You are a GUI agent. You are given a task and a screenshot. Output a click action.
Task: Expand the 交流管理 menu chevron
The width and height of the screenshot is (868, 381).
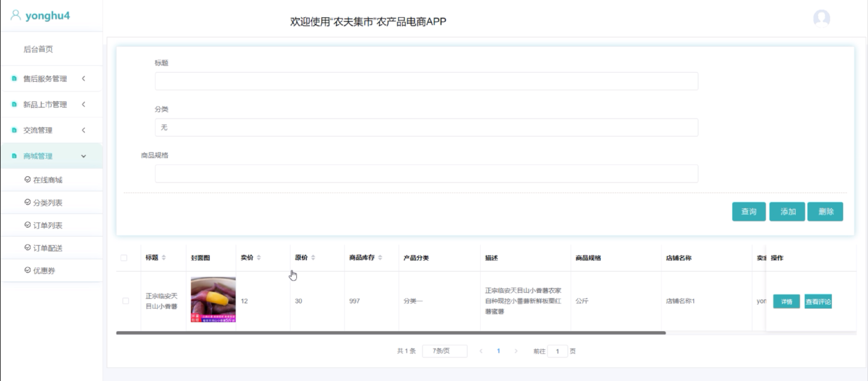[84, 130]
